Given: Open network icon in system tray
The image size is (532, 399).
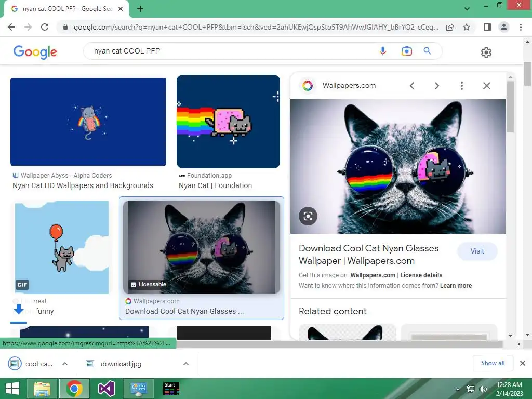Looking at the screenshot, I should pyautogui.click(x=471, y=389).
